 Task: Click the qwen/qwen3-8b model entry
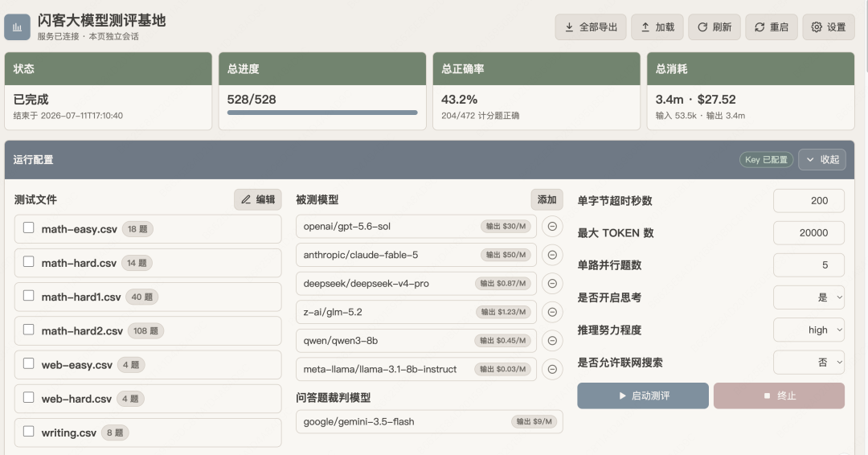pyautogui.click(x=416, y=340)
